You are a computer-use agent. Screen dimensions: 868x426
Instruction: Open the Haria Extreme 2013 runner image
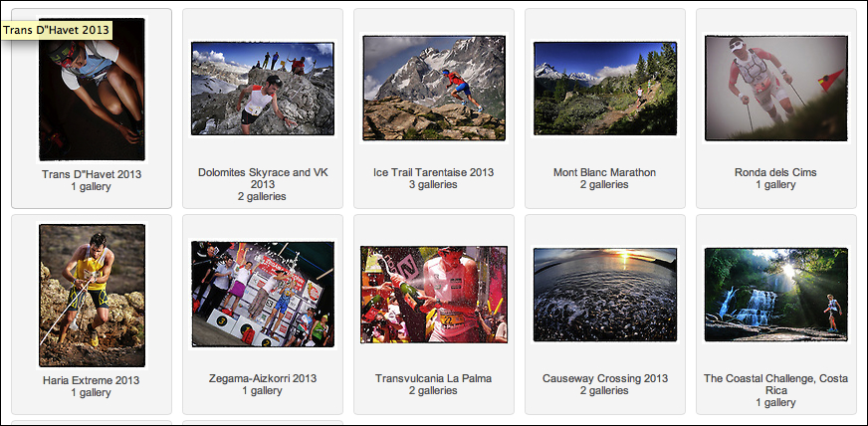92,296
